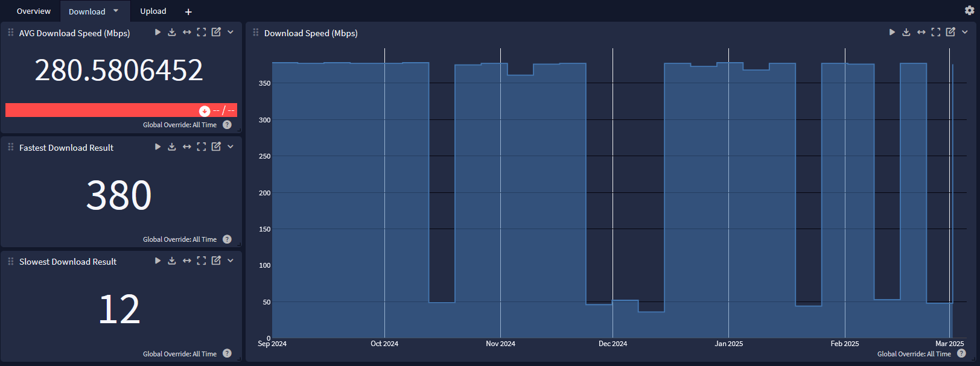
Task: Expand AVG Download Speed panel options chevron
Action: (231, 32)
